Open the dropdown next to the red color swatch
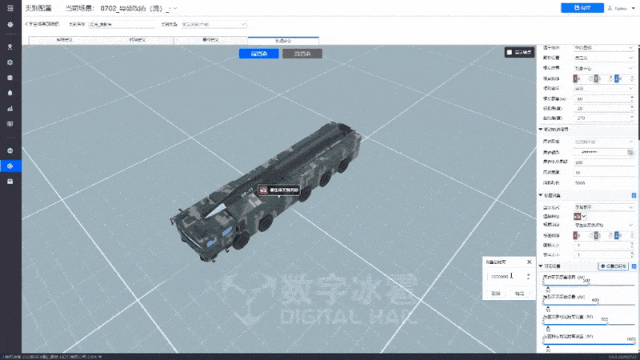The height and width of the screenshot is (360, 640). pos(584,216)
